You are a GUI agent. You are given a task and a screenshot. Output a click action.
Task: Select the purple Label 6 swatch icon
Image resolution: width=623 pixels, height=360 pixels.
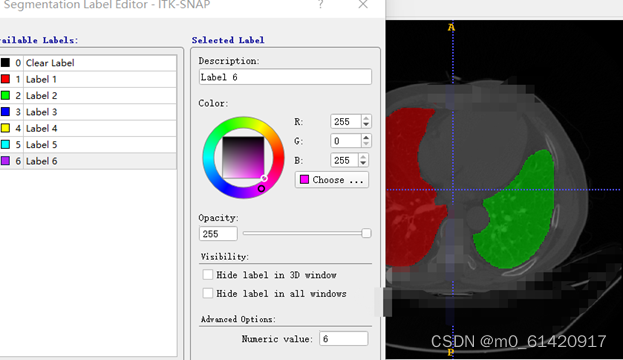pyautogui.click(x=5, y=161)
